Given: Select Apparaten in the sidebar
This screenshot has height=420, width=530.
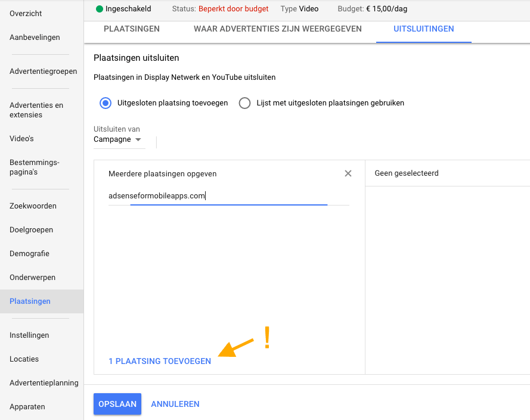Looking at the screenshot, I should tap(27, 406).
